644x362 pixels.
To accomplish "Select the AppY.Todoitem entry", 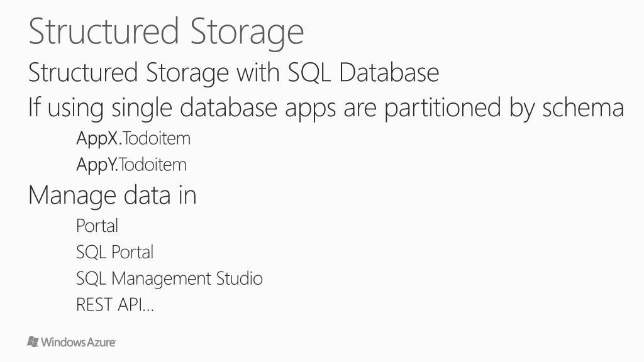I will [131, 165].
